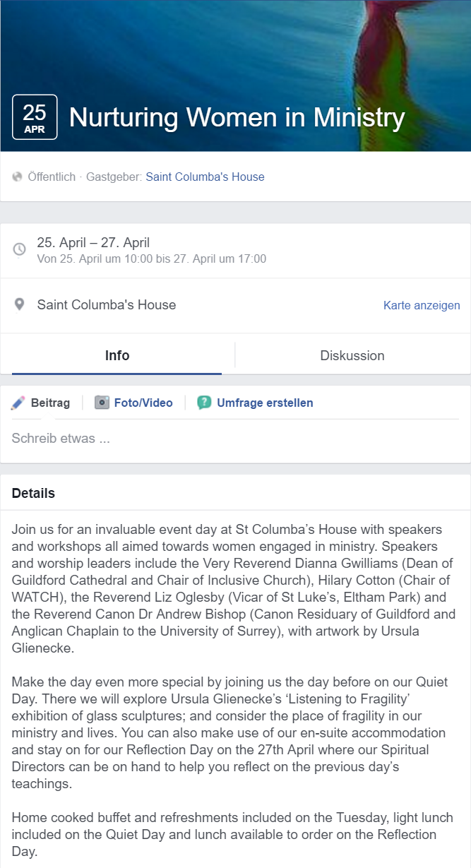The height and width of the screenshot is (868, 471).
Task: Click the camera Foto/Video icon
Action: [x=102, y=403]
